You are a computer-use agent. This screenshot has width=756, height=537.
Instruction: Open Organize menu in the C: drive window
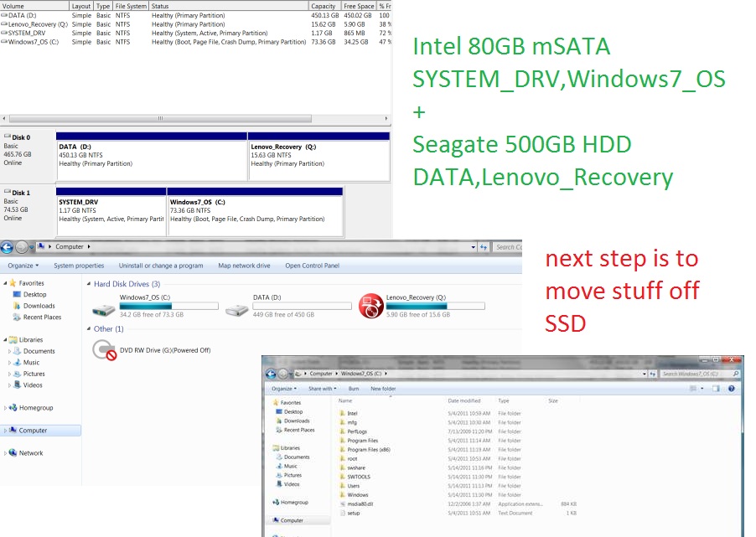point(283,389)
